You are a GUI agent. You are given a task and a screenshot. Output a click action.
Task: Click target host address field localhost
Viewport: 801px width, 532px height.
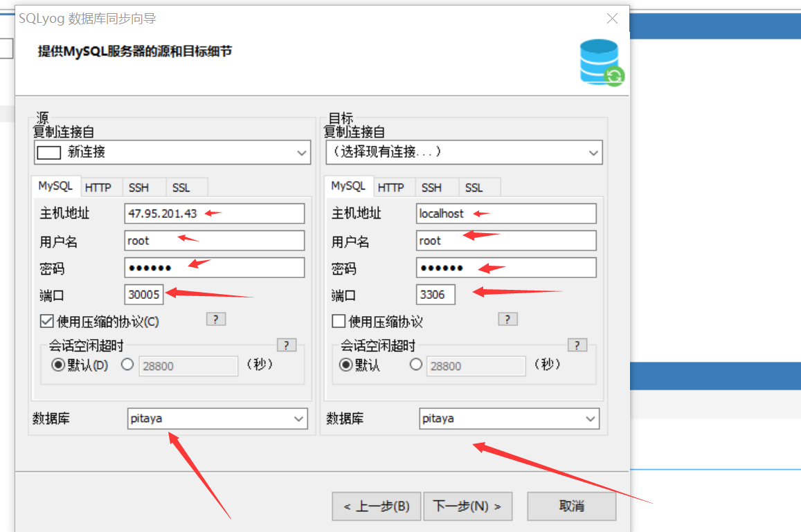point(506,213)
